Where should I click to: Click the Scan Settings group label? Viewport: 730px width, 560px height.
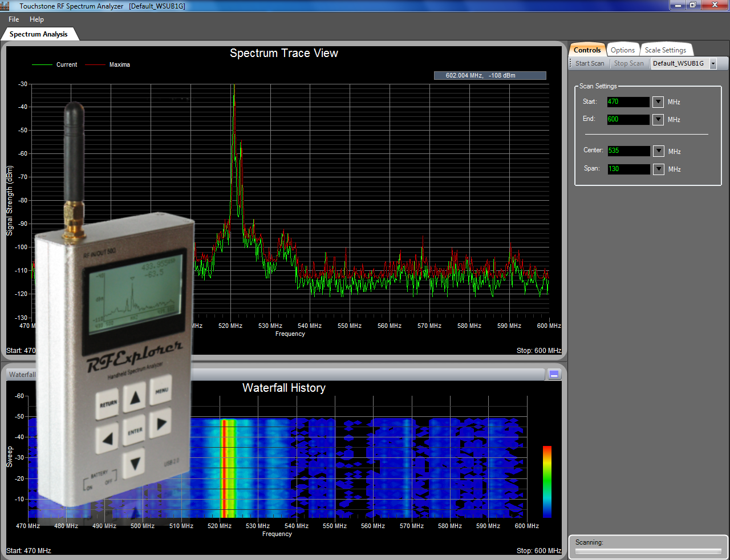click(598, 86)
